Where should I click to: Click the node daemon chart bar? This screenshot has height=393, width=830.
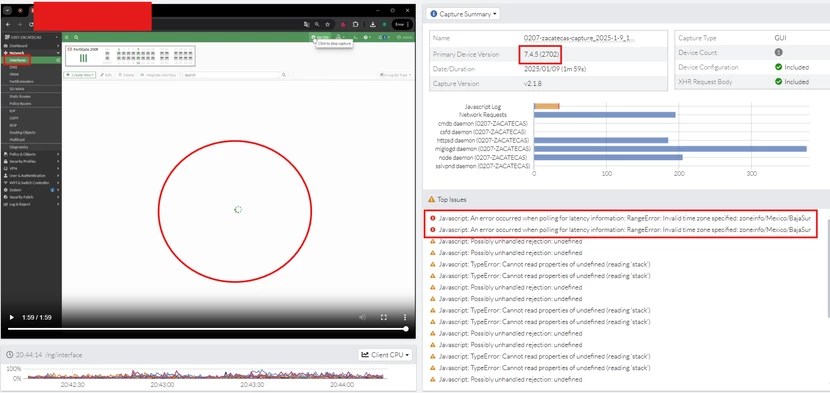(608, 157)
